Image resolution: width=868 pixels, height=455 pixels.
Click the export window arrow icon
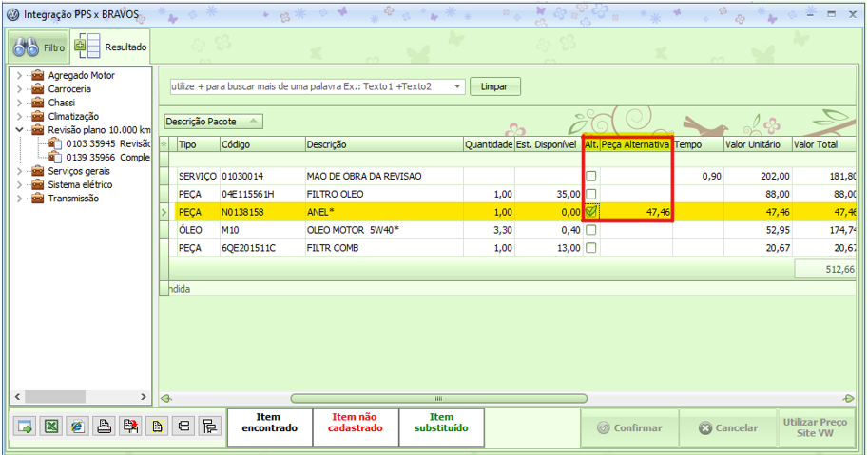[25, 427]
